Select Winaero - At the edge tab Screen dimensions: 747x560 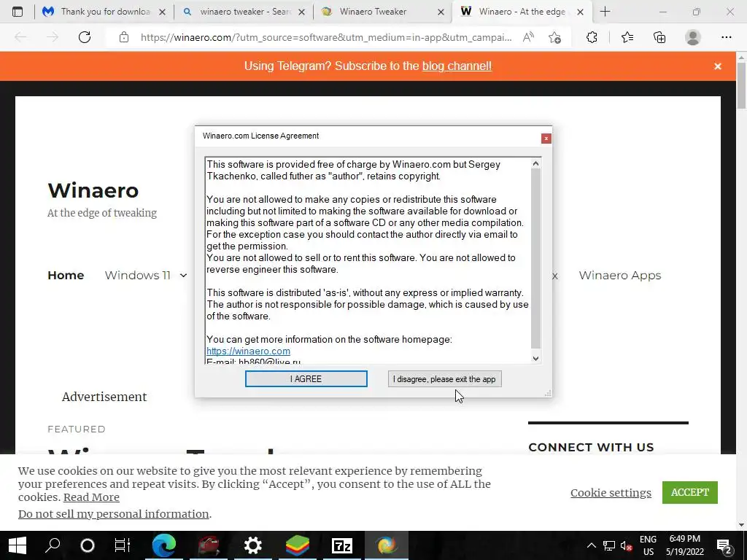tap(522, 12)
